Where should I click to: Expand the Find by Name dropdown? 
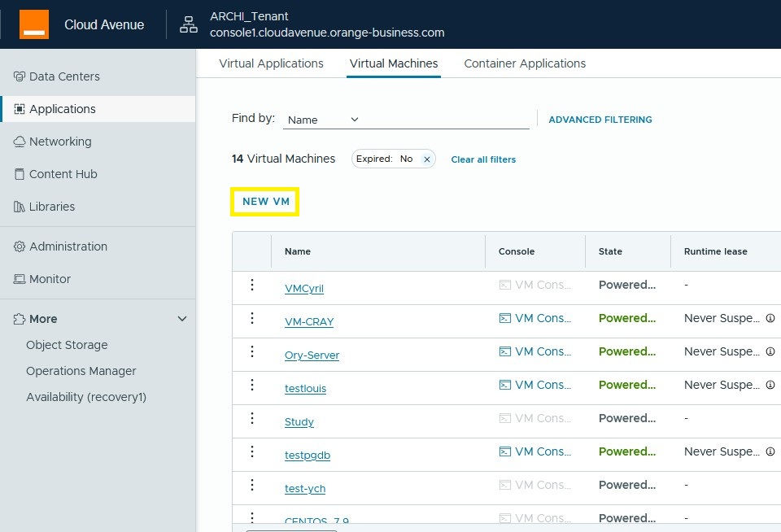coord(323,120)
